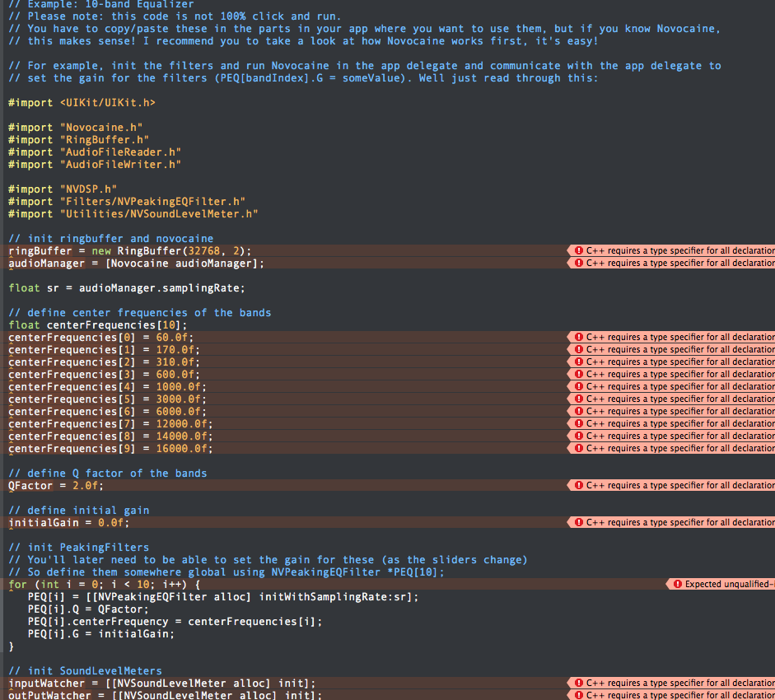Open error marker for centerFrequencies[0] line
775x700 pixels.
coord(579,337)
